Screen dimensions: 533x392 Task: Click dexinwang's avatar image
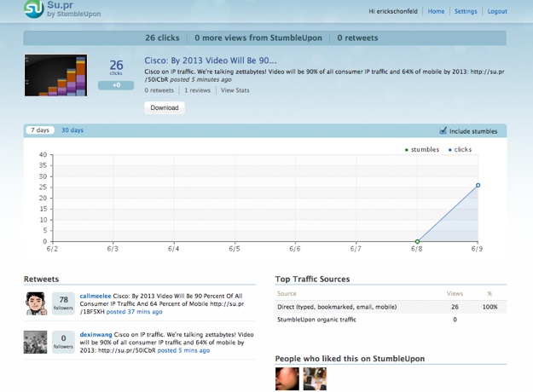coord(35,342)
